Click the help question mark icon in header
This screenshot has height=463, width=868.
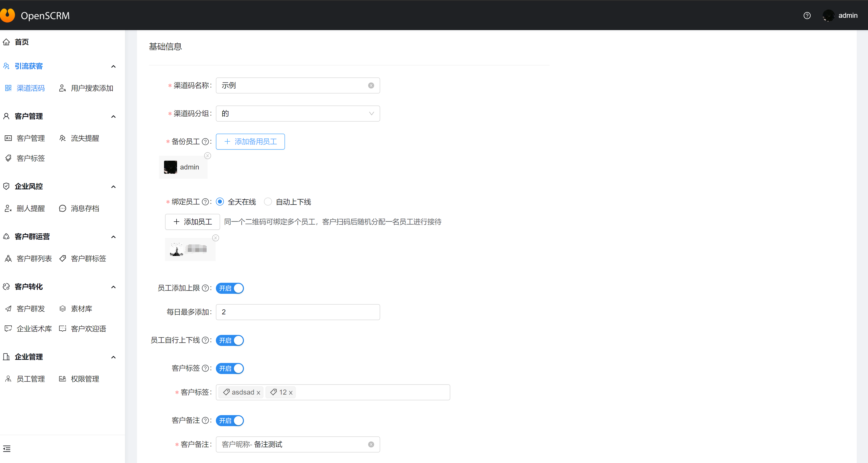(x=807, y=16)
